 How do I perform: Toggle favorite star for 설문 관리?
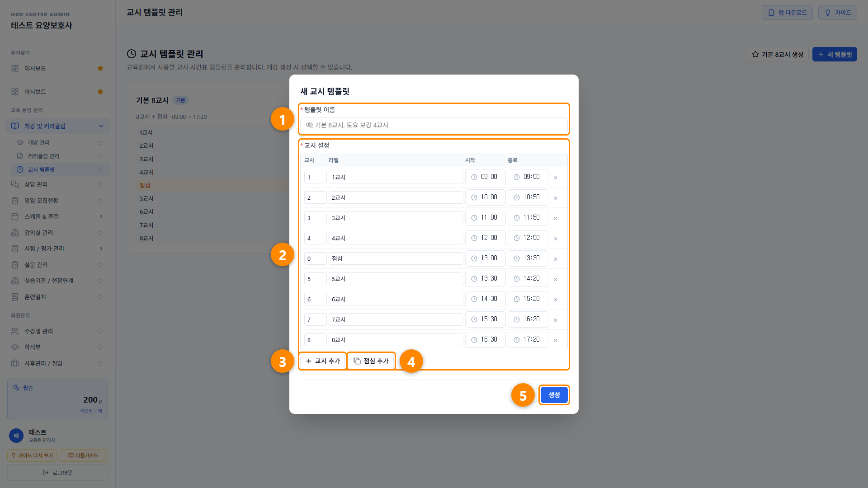click(100, 265)
